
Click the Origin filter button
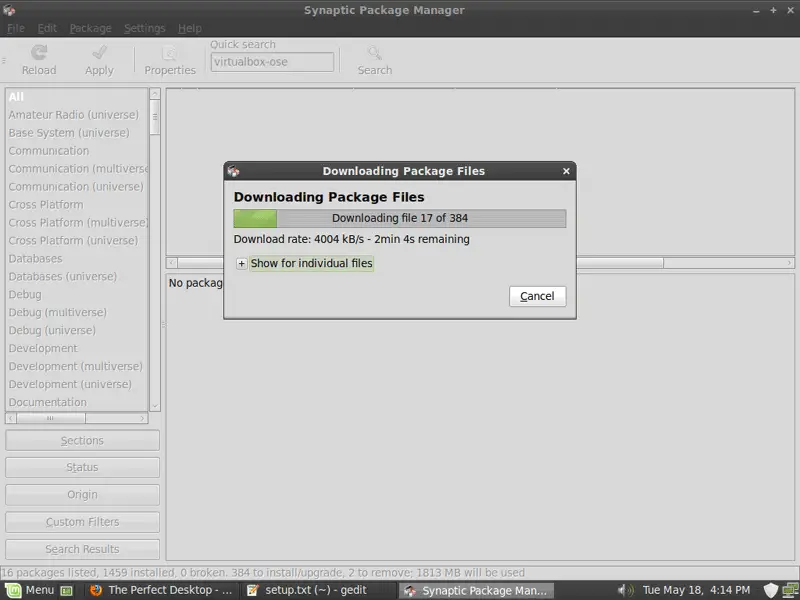tap(82, 495)
